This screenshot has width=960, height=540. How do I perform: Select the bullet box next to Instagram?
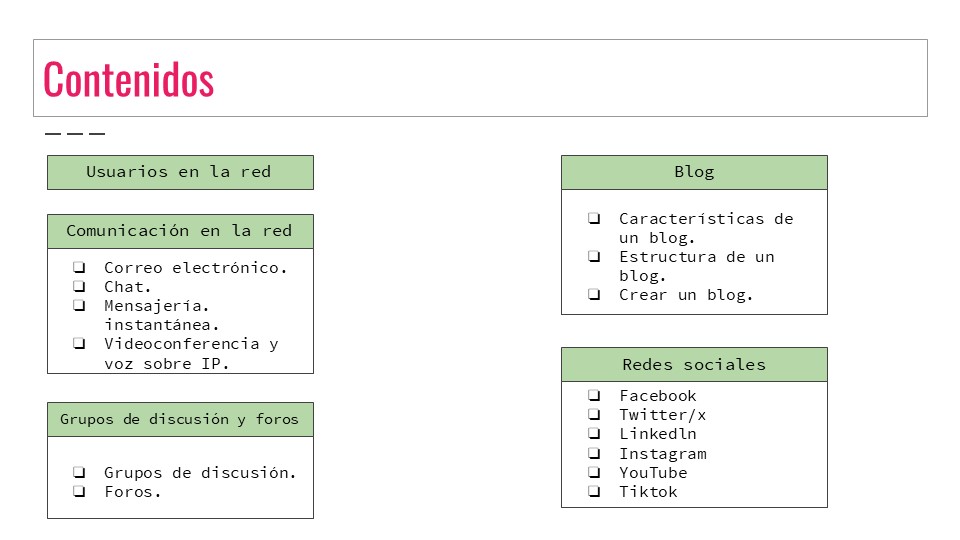(x=594, y=454)
